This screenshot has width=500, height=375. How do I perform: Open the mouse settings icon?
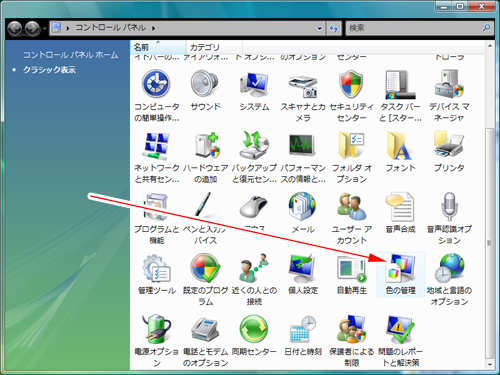[x=254, y=207]
